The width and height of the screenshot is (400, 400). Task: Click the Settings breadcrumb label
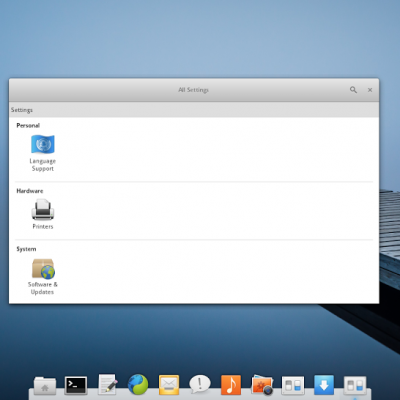tap(22, 110)
